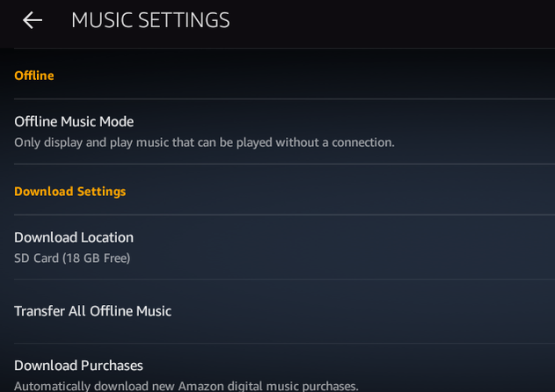Open the Download Location setting
555x392 pixels.
point(74,237)
